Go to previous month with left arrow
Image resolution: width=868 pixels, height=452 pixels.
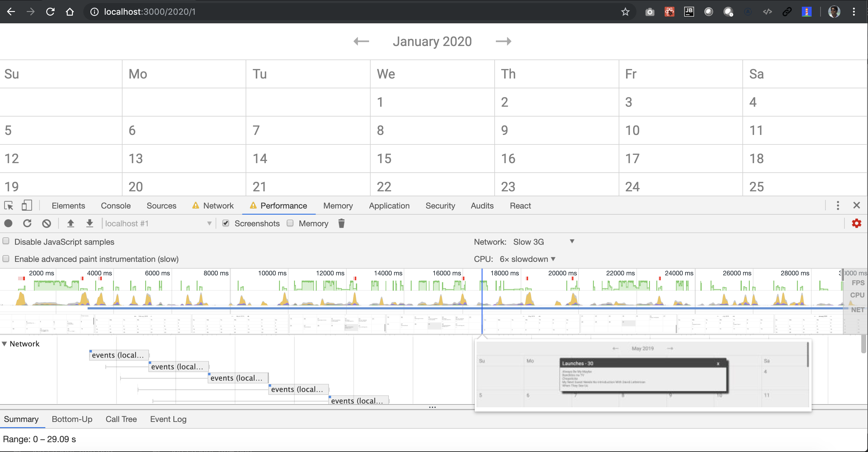tap(361, 41)
